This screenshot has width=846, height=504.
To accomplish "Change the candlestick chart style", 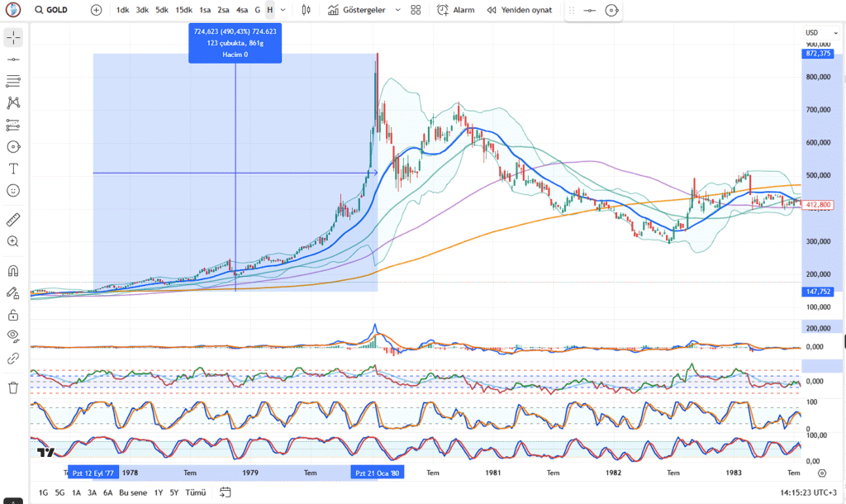I will click(x=306, y=10).
